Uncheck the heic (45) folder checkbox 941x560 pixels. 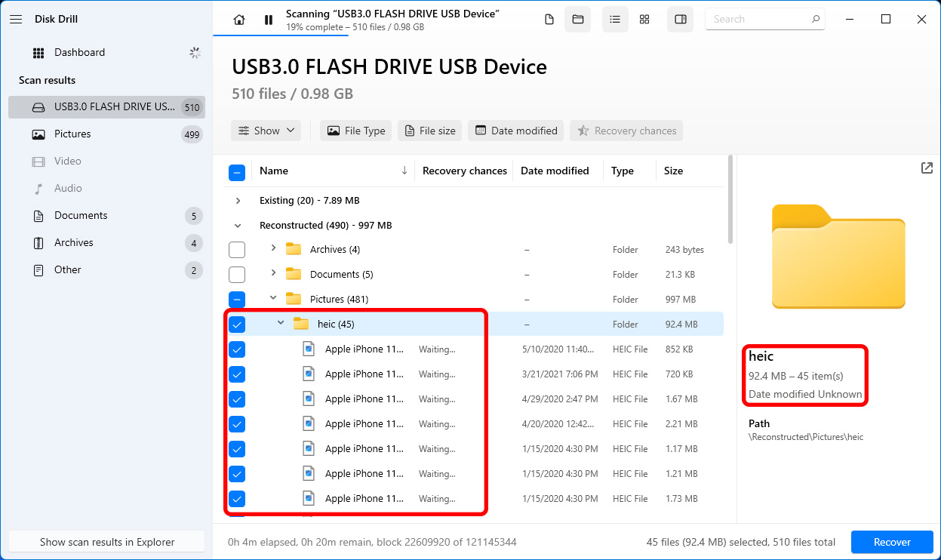tap(237, 325)
